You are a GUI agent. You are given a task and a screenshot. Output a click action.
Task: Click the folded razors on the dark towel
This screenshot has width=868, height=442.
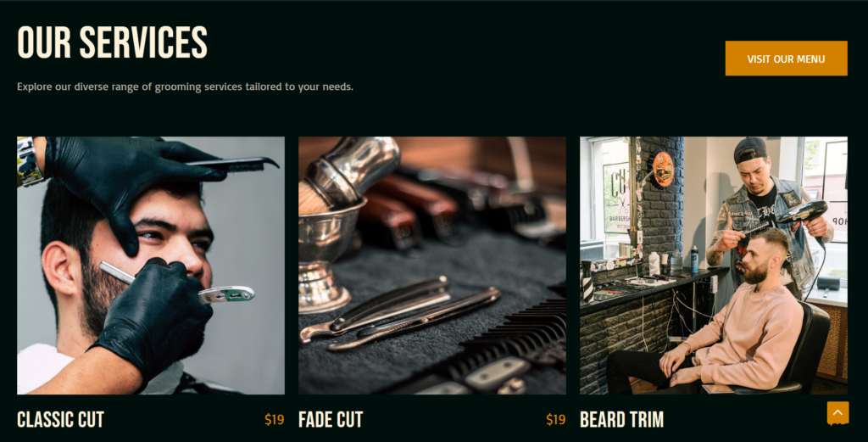(x=398, y=313)
